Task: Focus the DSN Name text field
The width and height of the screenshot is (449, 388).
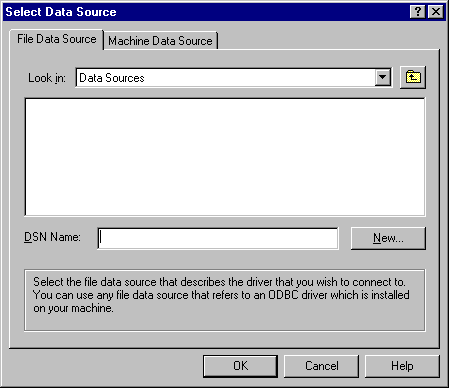Action: click(218, 238)
